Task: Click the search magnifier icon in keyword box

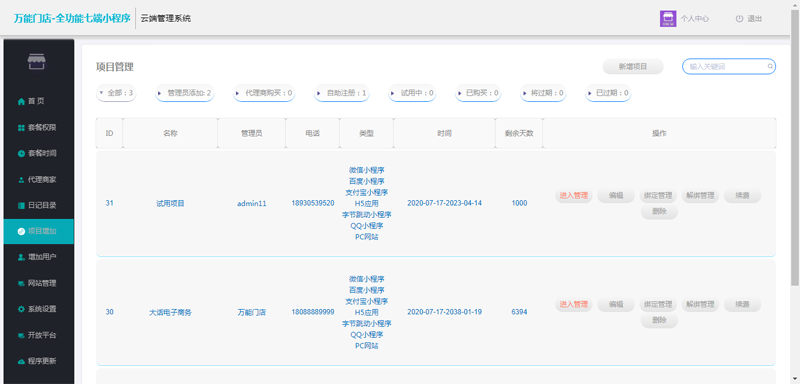Action: pyautogui.click(x=770, y=66)
